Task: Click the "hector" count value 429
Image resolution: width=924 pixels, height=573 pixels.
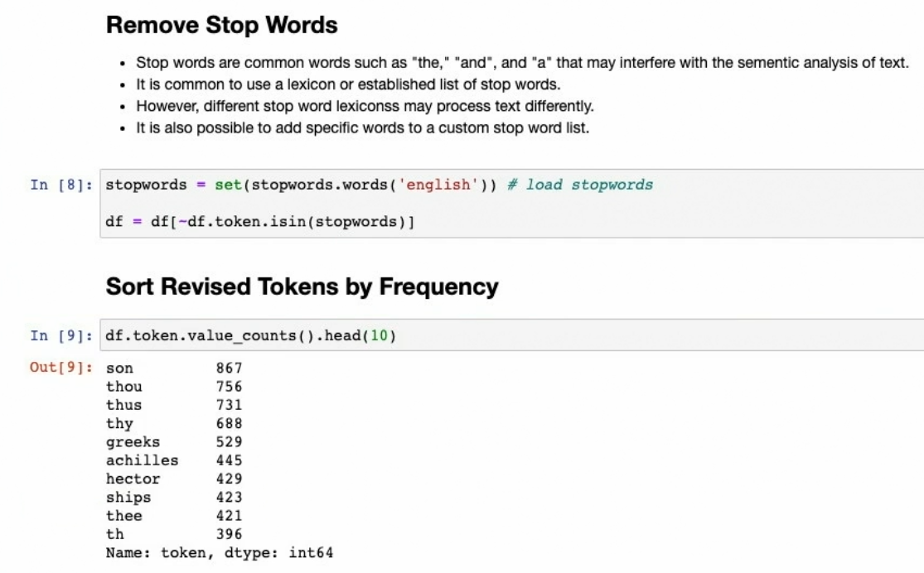Action: [229, 479]
